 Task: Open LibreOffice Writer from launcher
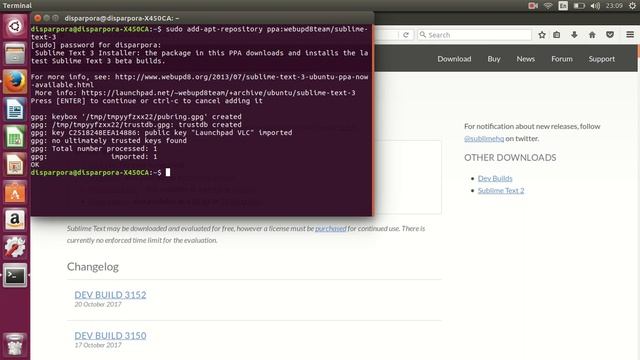click(15, 109)
